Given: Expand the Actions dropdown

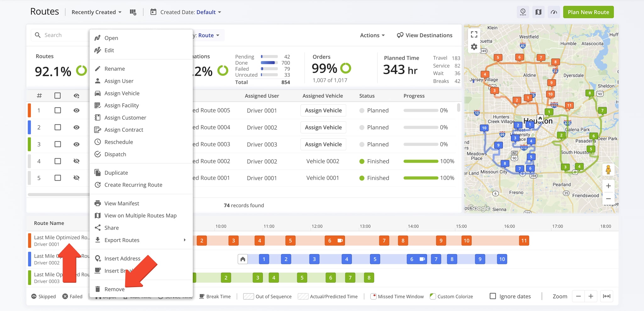Looking at the screenshot, I should click(372, 35).
